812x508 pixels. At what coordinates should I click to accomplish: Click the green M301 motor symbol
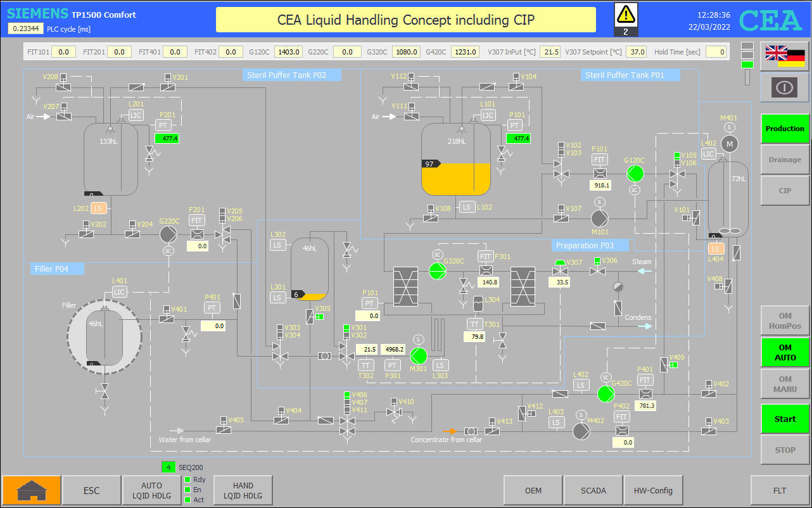click(418, 356)
